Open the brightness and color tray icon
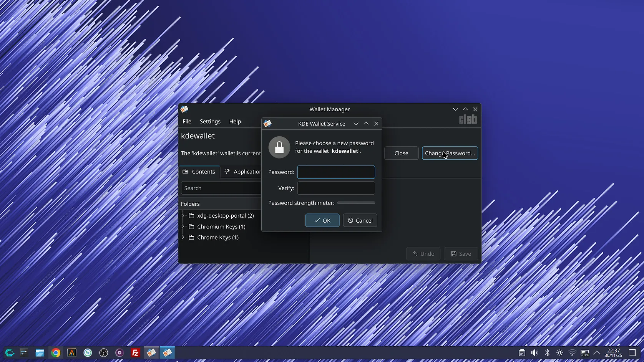Viewport: 644px width, 362px height. 560,353
